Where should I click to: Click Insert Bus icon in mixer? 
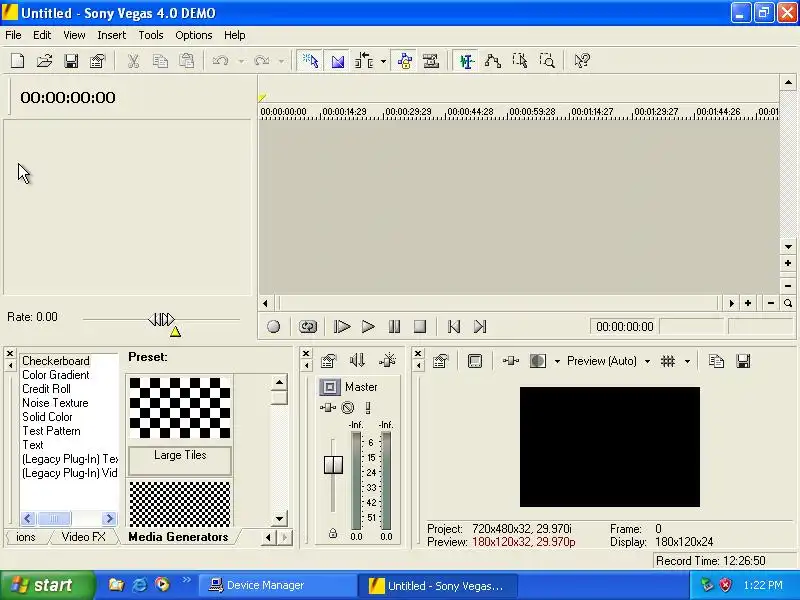point(388,361)
